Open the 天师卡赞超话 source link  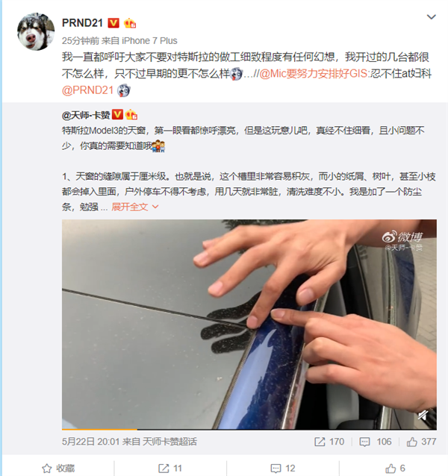[169, 442]
